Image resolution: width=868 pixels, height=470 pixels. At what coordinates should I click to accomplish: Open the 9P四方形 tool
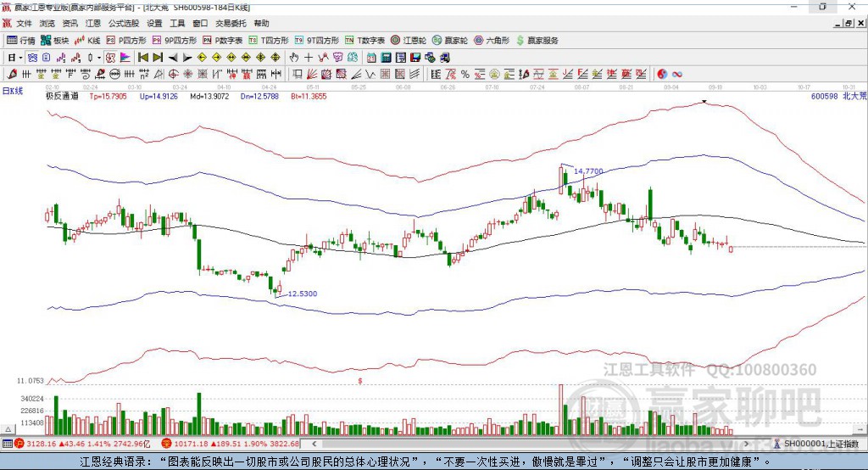[175, 41]
